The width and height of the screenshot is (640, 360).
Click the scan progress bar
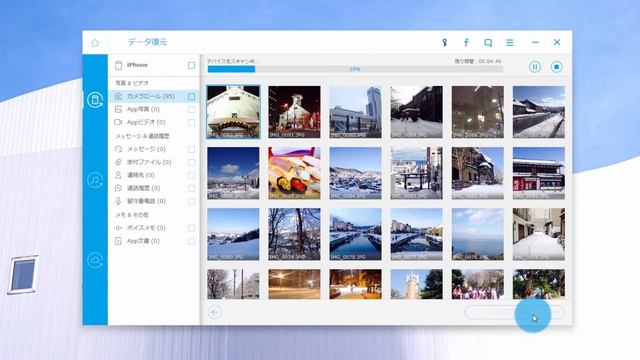355,69
